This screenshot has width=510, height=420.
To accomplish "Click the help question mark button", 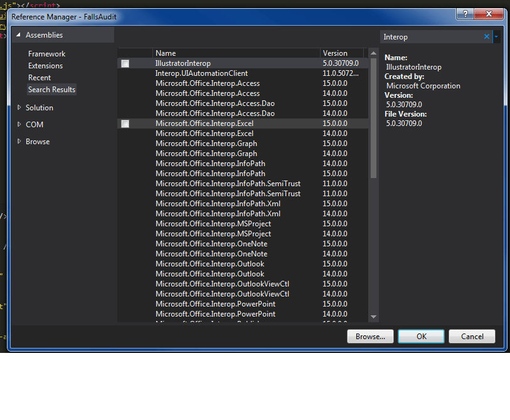I will tap(465, 14).
